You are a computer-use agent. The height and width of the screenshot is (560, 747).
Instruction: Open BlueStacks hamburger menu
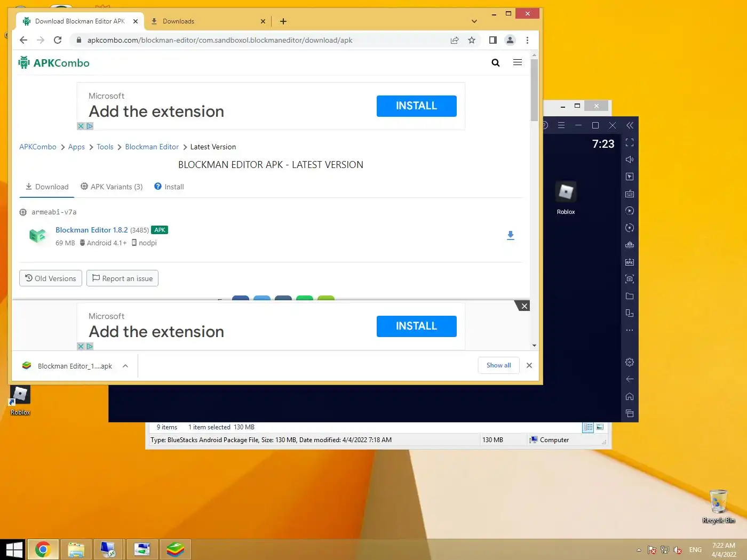[561, 125]
